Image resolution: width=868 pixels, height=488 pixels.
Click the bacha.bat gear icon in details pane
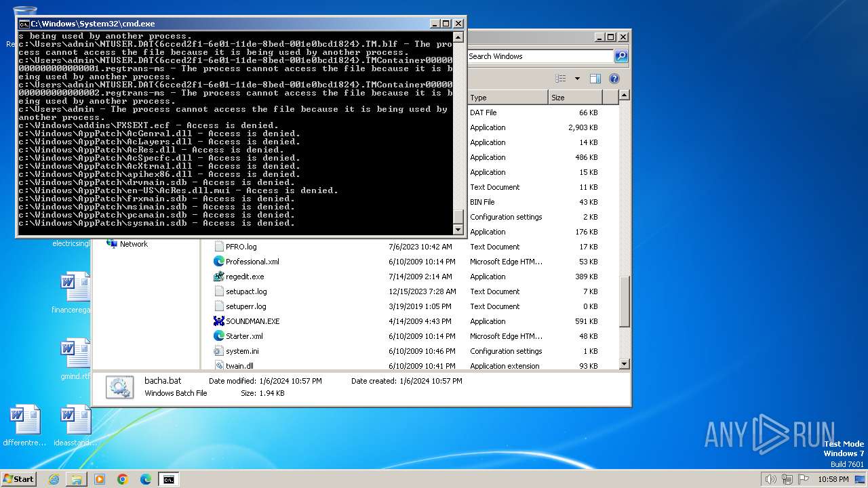click(x=119, y=387)
